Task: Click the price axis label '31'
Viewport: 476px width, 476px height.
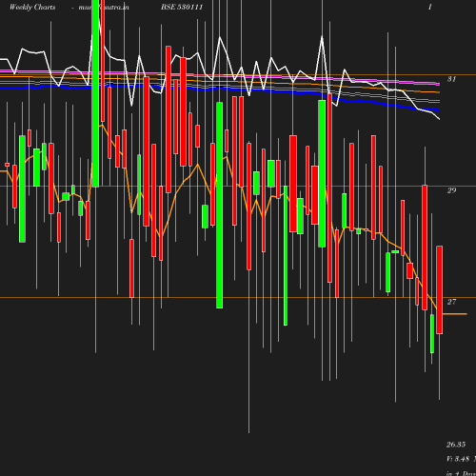Action: click(x=451, y=79)
